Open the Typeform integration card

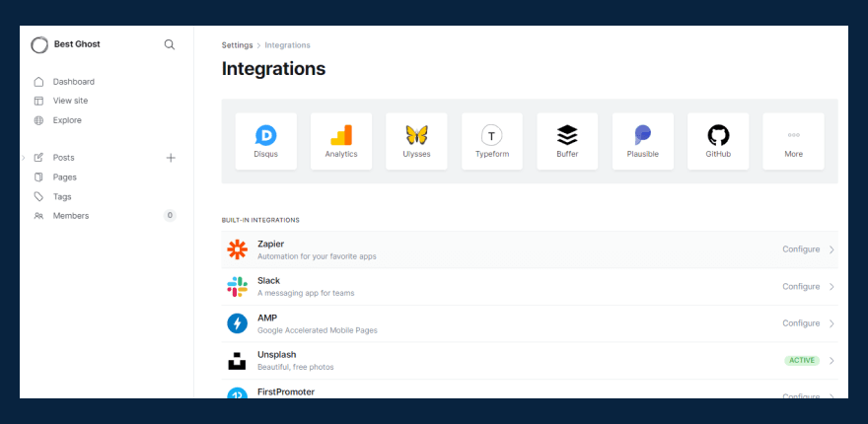point(492,141)
